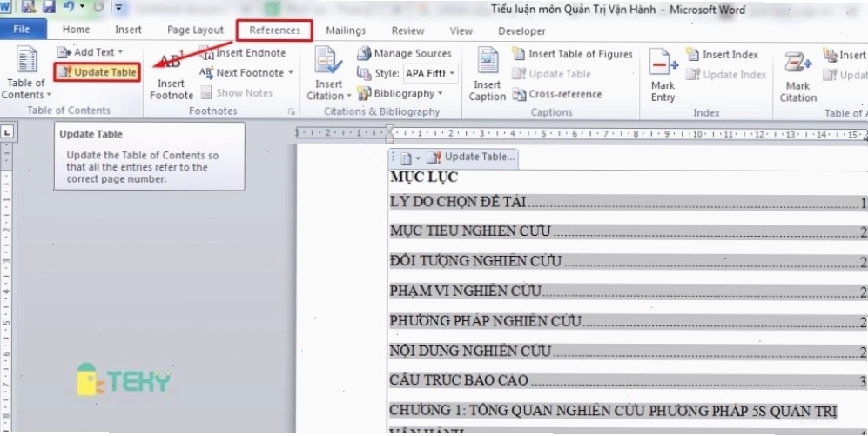The width and height of the screenshot is (868, 436).
Task: Insert a footnote with the AB1 icon
Action: point(172,75)
